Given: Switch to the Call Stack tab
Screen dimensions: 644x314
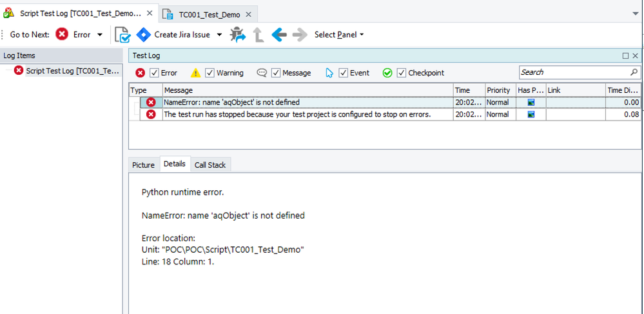Looking at the screenshot, I should [x=210, y=165].
